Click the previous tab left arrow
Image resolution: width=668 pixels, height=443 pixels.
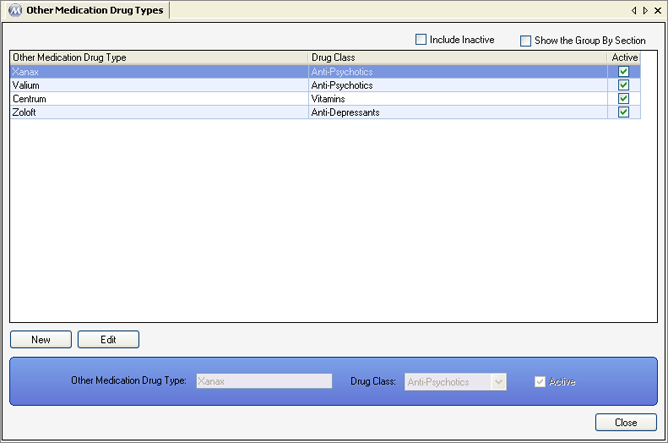(634, 10)
